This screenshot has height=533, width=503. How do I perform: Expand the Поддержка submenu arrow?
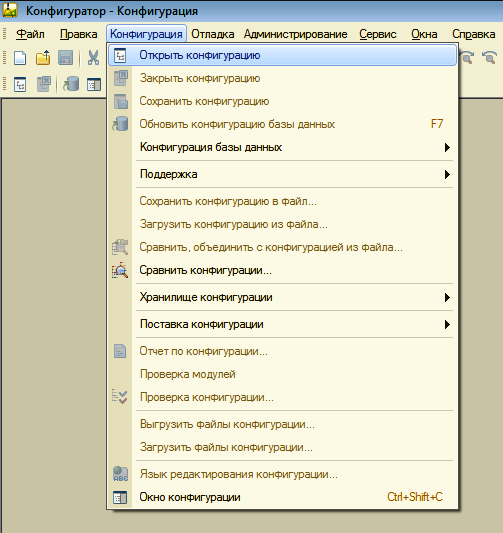447,174
